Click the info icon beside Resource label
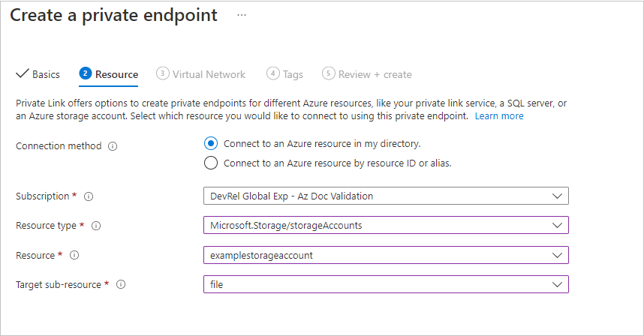Screen dimensions: 644x336 74,255
